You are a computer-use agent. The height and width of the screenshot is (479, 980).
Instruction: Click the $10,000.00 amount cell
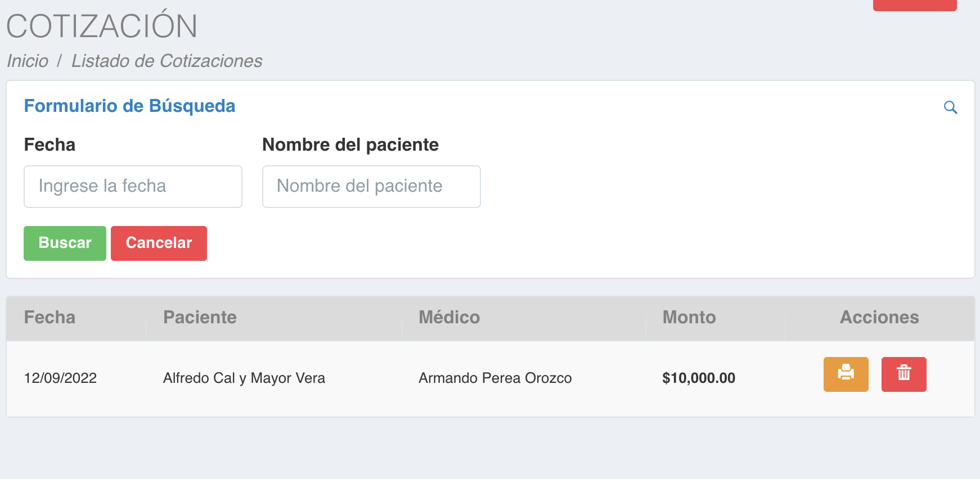pos(699,378)
